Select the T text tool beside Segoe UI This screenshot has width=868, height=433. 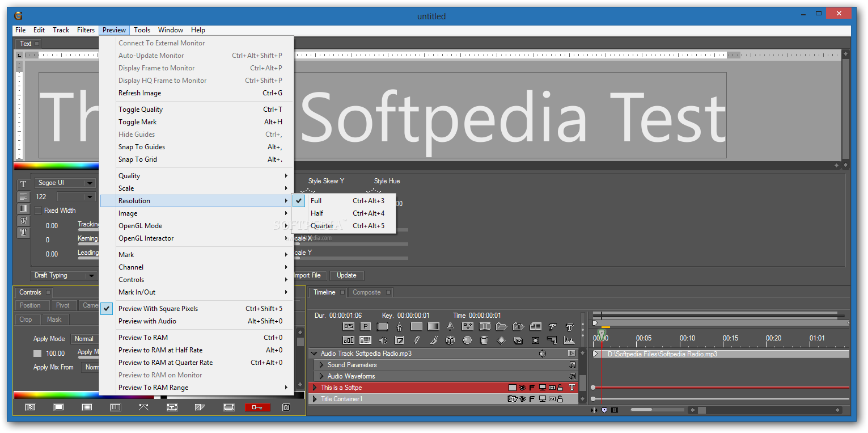tap(23, 184)
